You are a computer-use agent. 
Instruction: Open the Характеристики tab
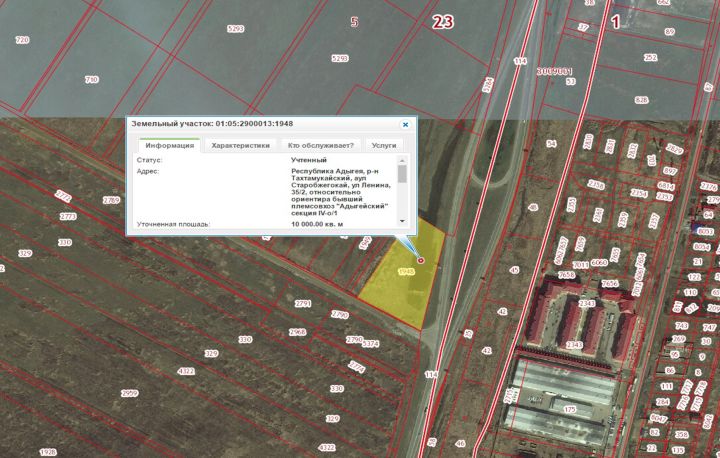[x=240, y=146]
